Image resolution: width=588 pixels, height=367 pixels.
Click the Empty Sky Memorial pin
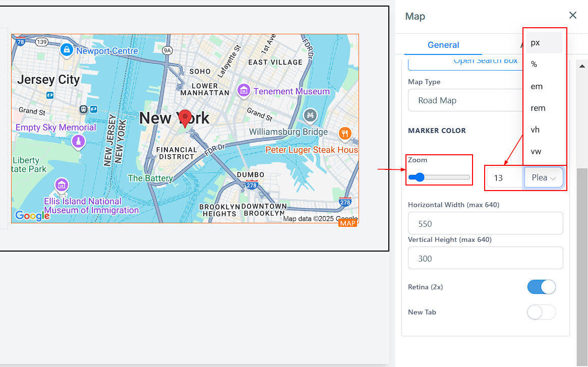coord(78,141)
